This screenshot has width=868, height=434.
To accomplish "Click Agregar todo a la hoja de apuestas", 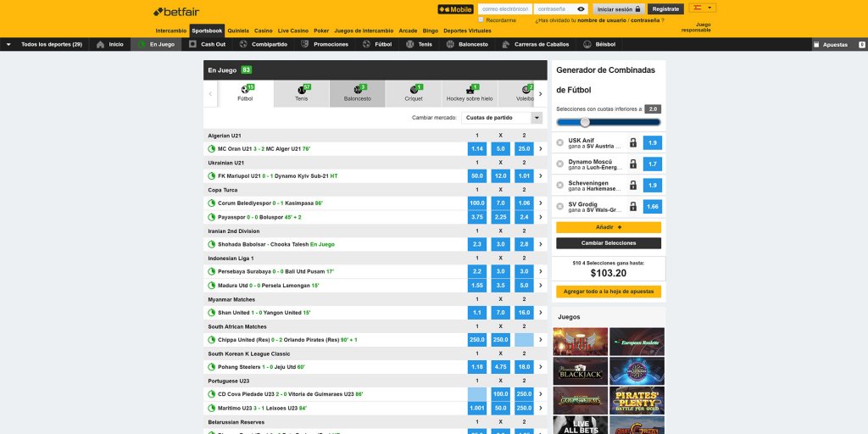I will pos(609,292).
